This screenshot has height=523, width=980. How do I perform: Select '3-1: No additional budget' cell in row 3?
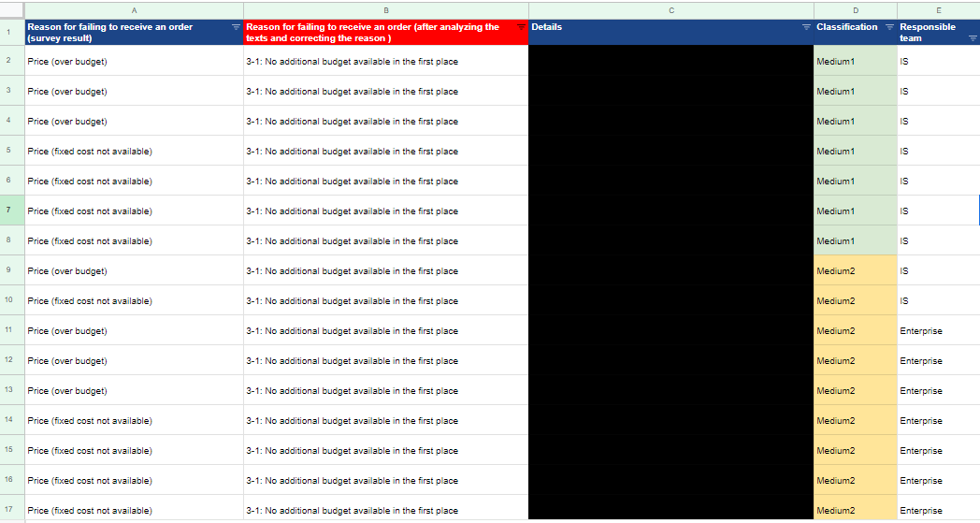click(x=386, y=92)
